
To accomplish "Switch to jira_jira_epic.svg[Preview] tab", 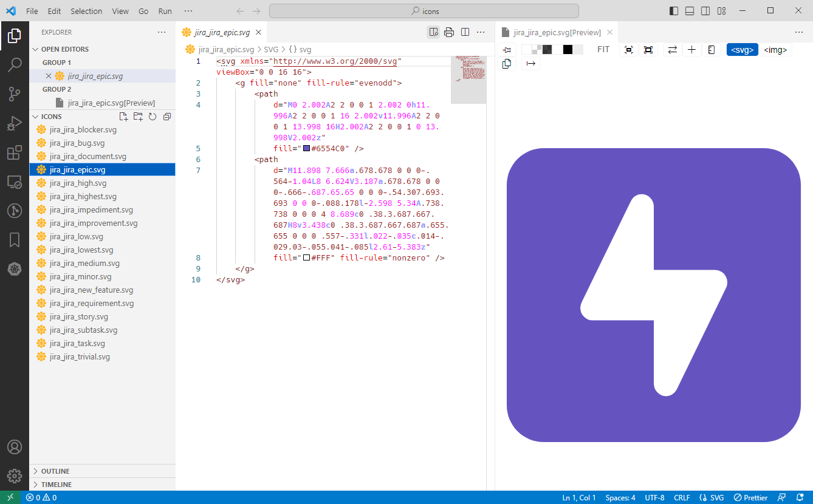I will pyautogui.click(x=556, y=32).
